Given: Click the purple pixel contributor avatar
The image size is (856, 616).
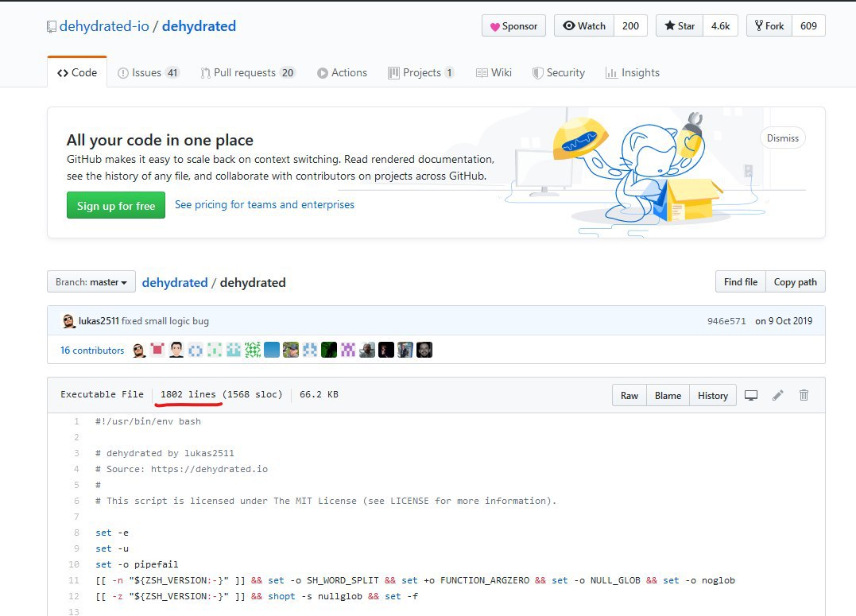Looking at the screenshot, I should point(348,350).
